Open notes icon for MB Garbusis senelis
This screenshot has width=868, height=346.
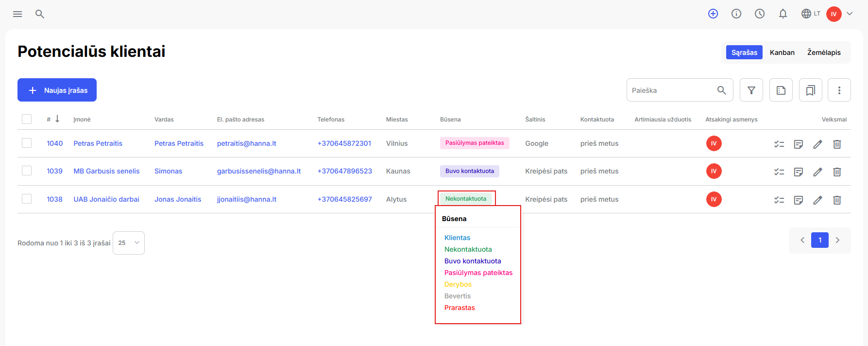point(799,172)
